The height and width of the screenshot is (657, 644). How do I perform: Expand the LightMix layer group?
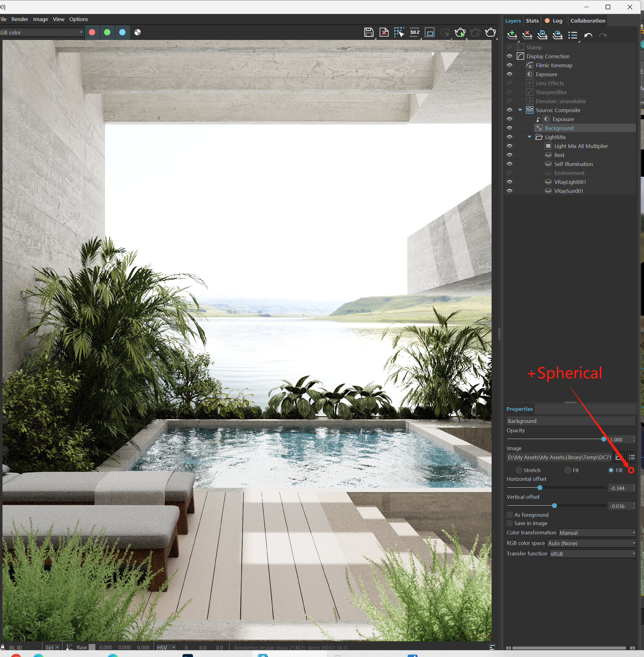(x=528, y=137)
